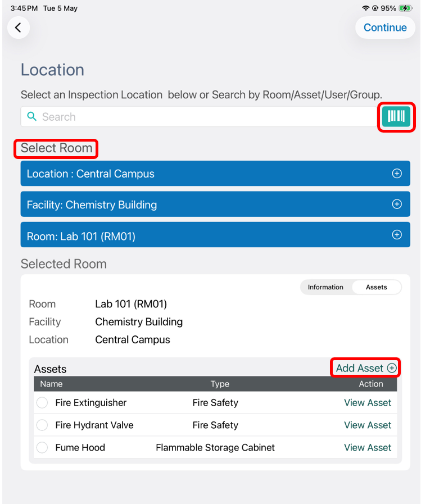Tap the back arrow button

point(19,28)
